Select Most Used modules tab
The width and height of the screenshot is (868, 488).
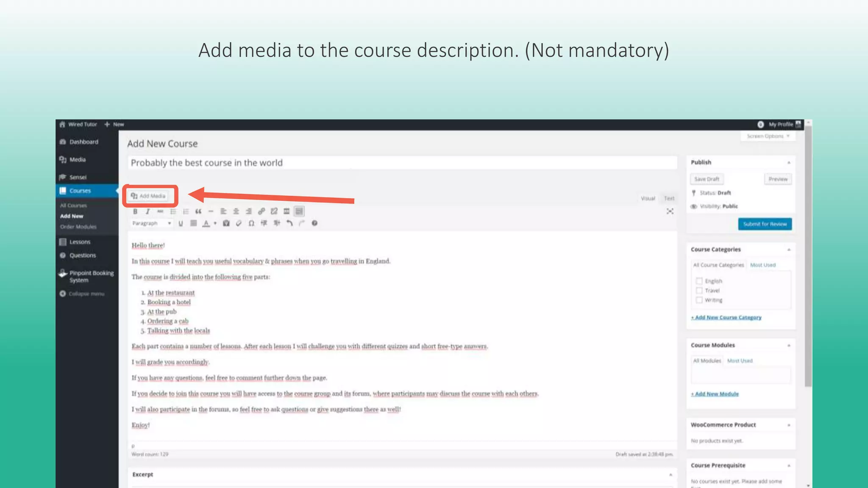click(740, 361)
